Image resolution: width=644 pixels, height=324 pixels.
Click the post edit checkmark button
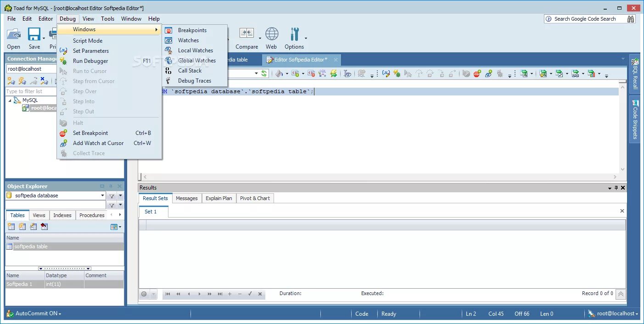pos(250,294)
